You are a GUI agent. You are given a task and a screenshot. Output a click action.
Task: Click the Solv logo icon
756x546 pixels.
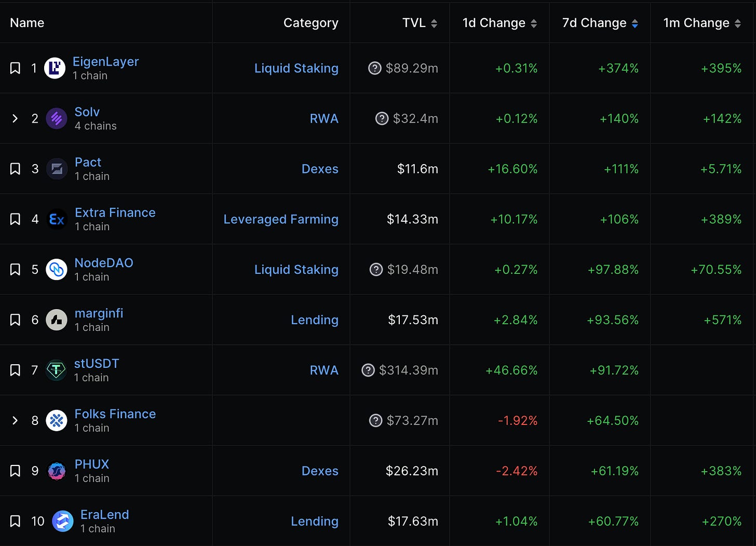click(x=57, y=118)
